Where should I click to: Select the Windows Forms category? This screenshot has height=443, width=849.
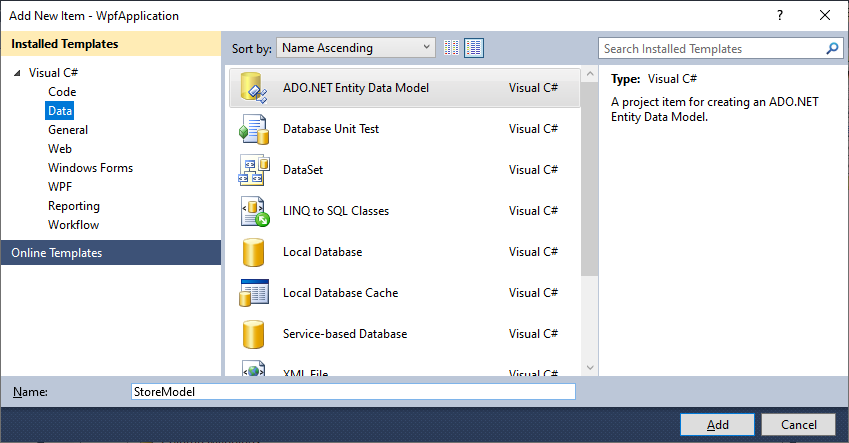(x=90, y=168)
